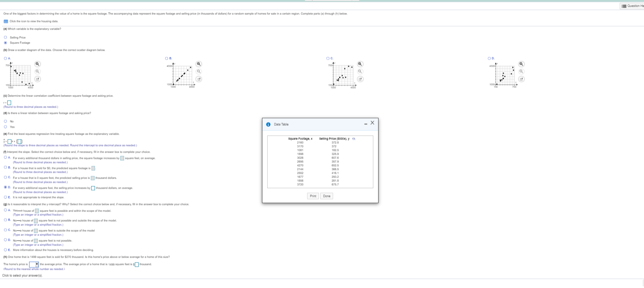Click the regression slope input box
The image size is (644, 288).
click(x=10, y=141)
